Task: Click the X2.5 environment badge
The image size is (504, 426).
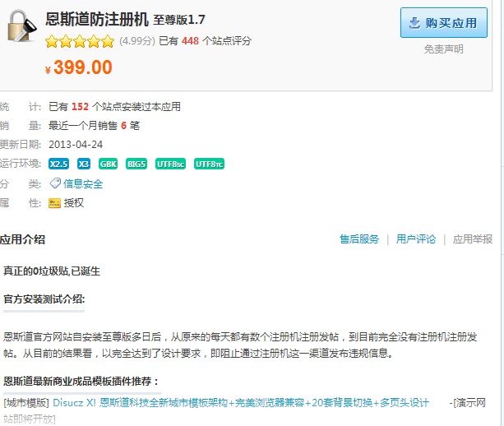Action: pos(58,164)
